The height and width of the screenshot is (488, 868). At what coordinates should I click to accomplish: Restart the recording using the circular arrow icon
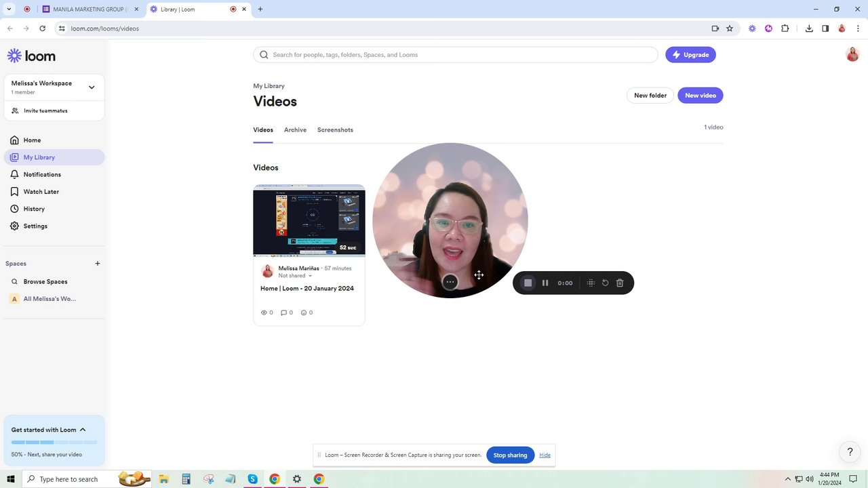[x=606, y=283]
